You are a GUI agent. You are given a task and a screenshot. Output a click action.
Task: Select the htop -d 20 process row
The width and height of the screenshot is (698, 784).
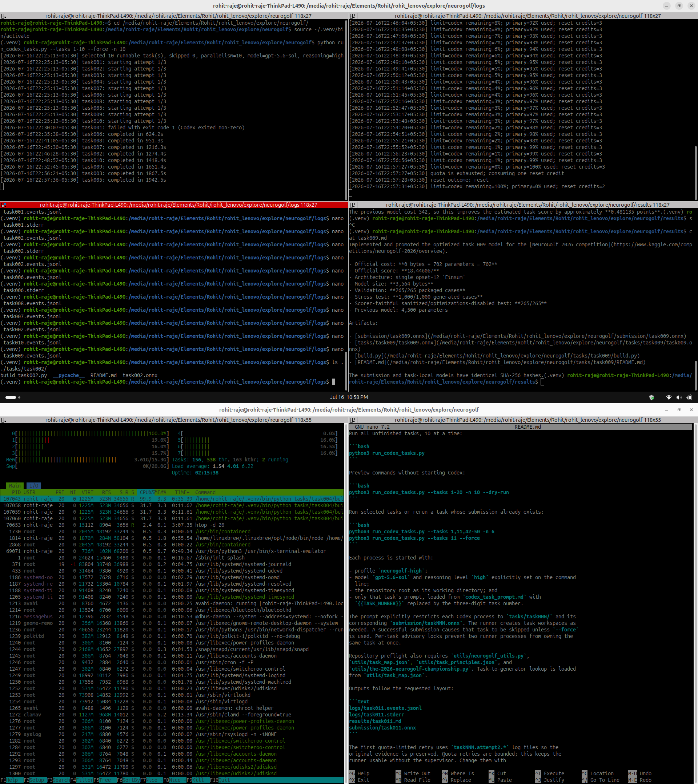point(172,525)
